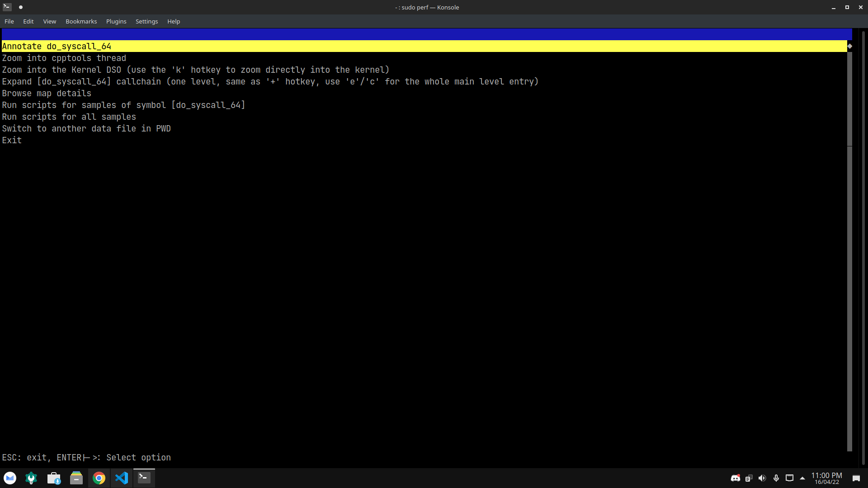Open the system tools settings launcher
The height and width of the screenshot is (488, 868).
click(x=31, y=478)
